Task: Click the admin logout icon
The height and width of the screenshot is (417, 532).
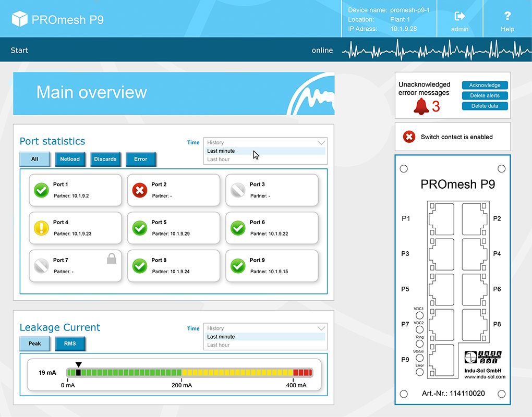Action: 460,16
